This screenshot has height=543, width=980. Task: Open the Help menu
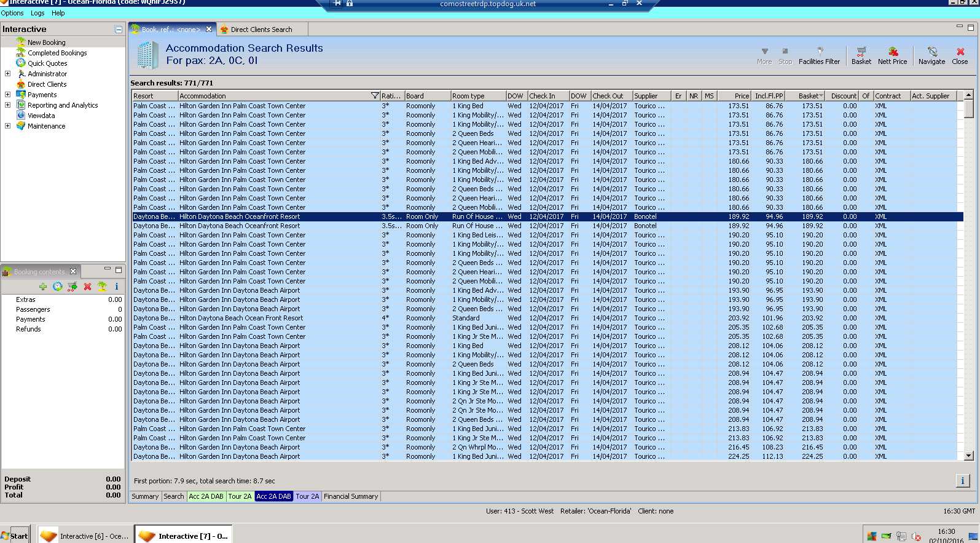pos(58,13)
